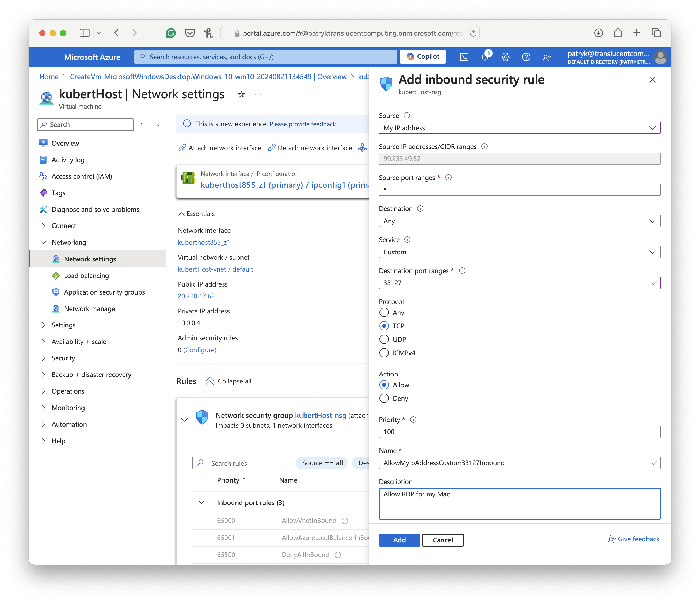Open portal settings gear icon

tap(505, 57)
